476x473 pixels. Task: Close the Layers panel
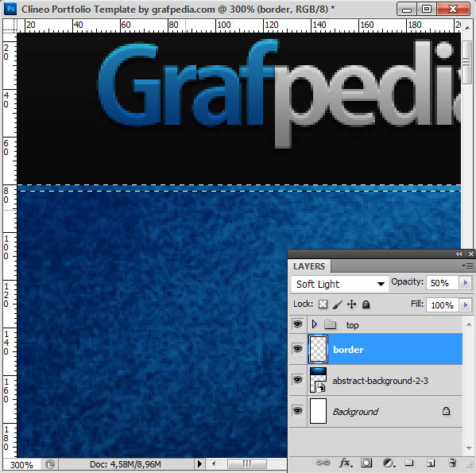[471, 254]
